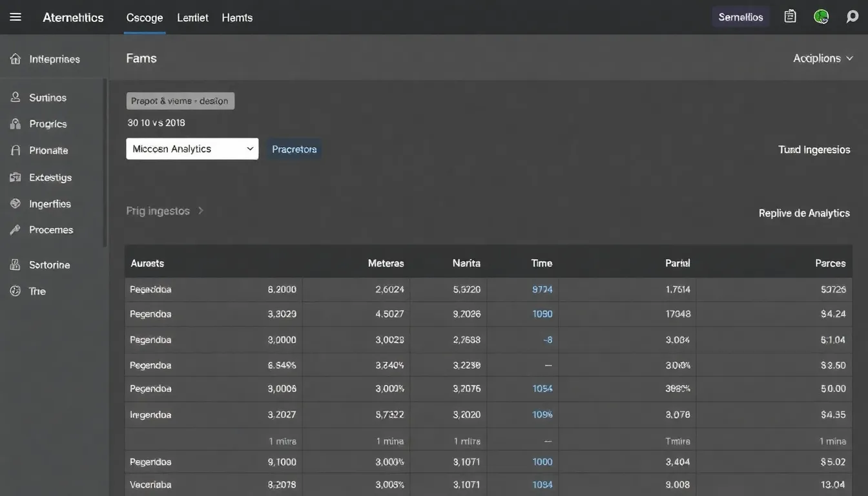Image resolution: width=868 pixels, height=496 pixels.
Task: Click the Replive de Analytics link
Action: click(x=804, y=213)
